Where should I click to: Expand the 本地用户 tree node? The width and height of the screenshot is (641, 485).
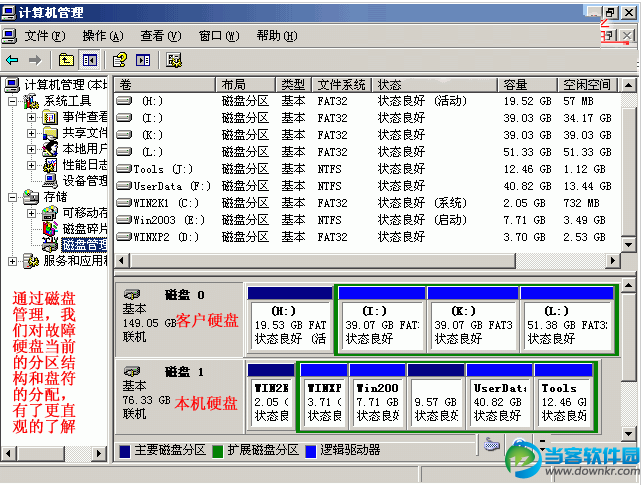coord(31,149)
